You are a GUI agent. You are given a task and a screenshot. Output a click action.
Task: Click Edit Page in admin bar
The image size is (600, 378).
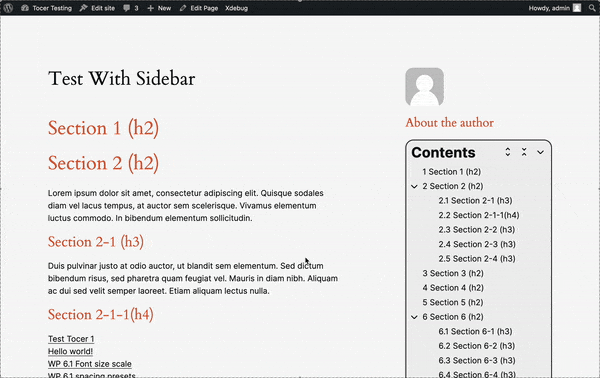(x=199, y=8)
